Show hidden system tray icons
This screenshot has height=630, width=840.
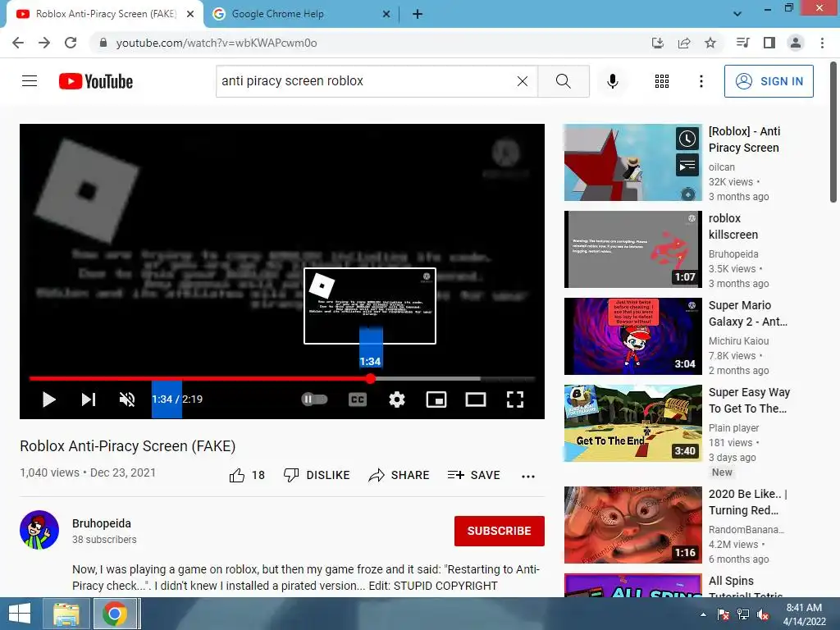(703, 614)
